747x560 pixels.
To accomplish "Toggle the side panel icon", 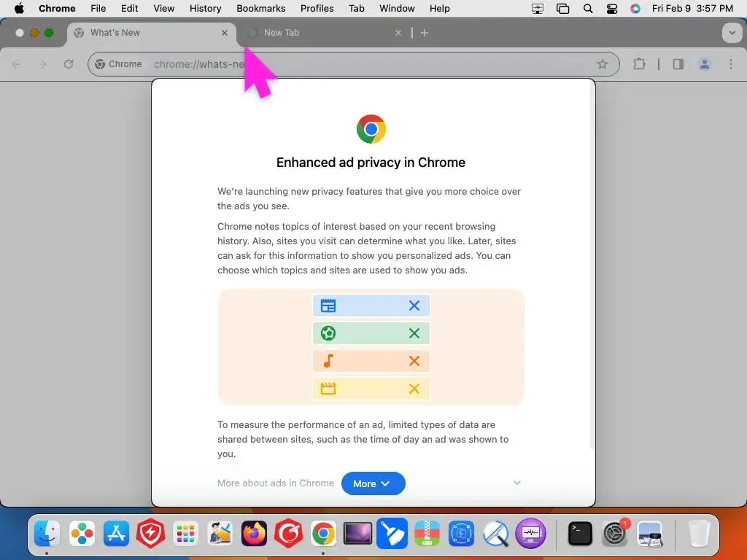I will [x=678, y=64].
